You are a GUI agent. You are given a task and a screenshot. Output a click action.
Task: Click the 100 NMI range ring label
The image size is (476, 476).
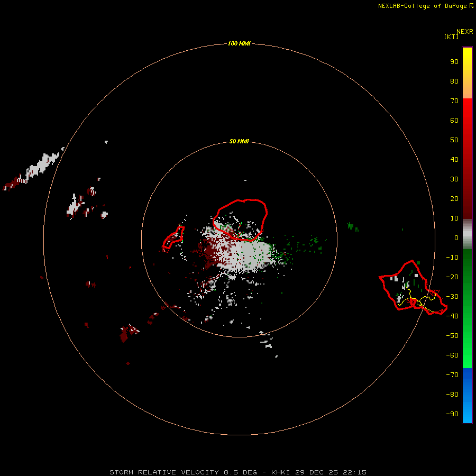(x=239, y=43)
